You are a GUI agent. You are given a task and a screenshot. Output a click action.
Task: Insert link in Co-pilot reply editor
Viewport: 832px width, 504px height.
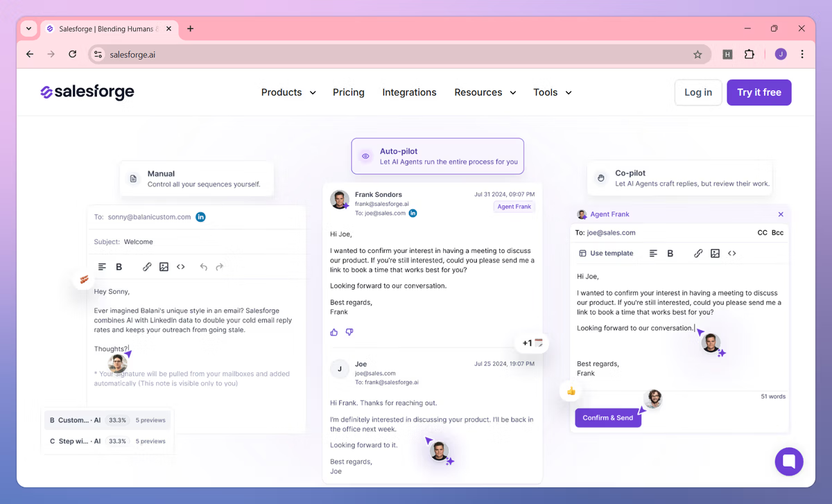pyautogui.click(x=698, y=254)
